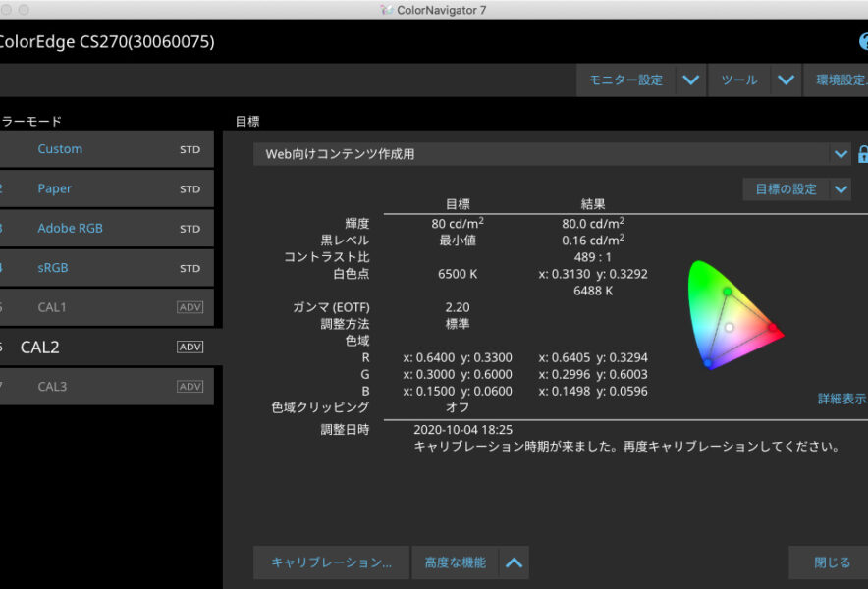Select the CAL1 color mode
The image size is (868, 589).
tap(107, 307)
